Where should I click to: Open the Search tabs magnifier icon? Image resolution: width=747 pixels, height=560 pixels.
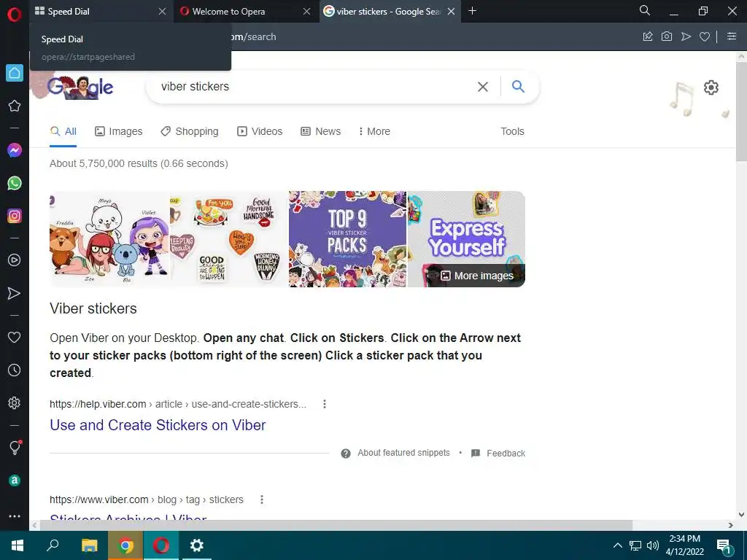tap(645, 10)
